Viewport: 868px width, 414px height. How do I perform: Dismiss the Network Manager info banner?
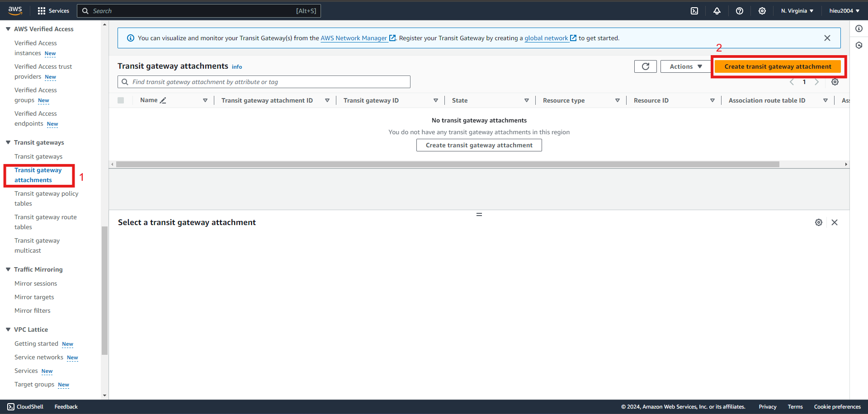coord(827,38)
